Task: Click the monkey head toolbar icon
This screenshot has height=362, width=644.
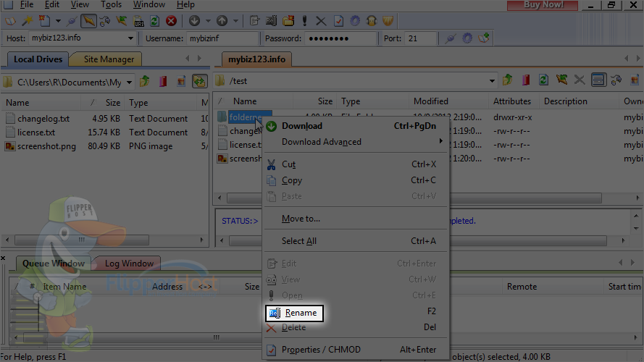Action: click(372, 20)
